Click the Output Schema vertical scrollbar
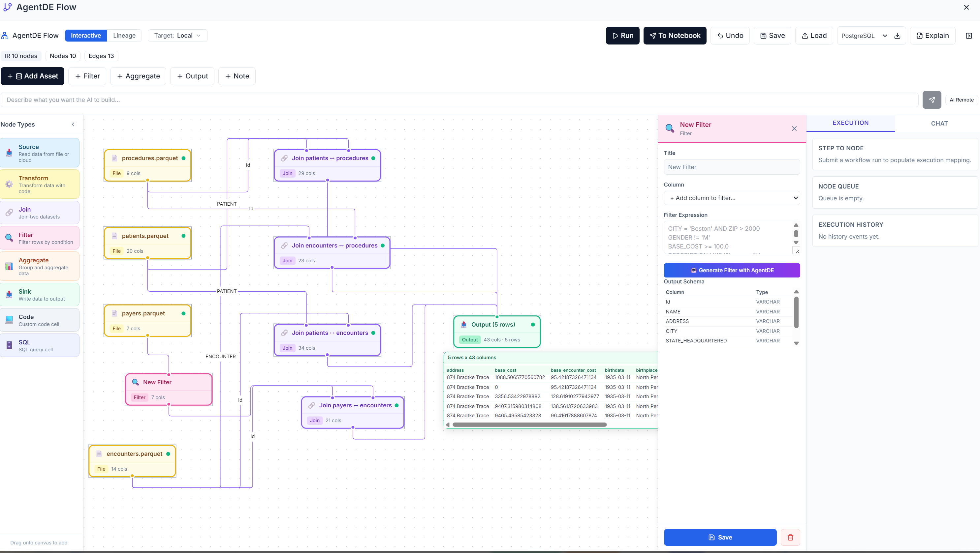The image size is (980, 553). (796, 312)
